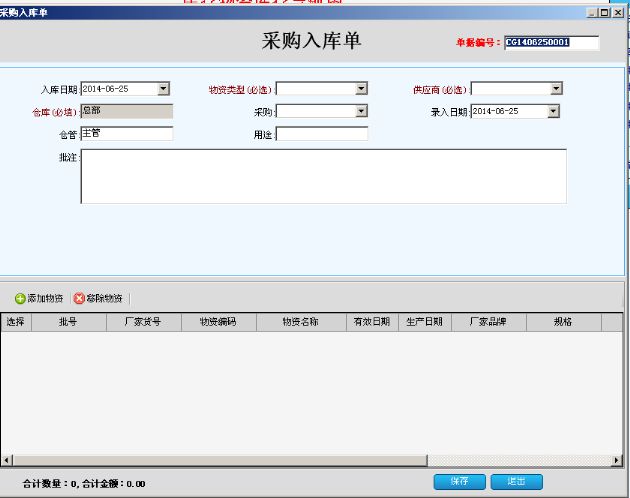Open the 入库日期 date dropdown

tap(164, 89)
